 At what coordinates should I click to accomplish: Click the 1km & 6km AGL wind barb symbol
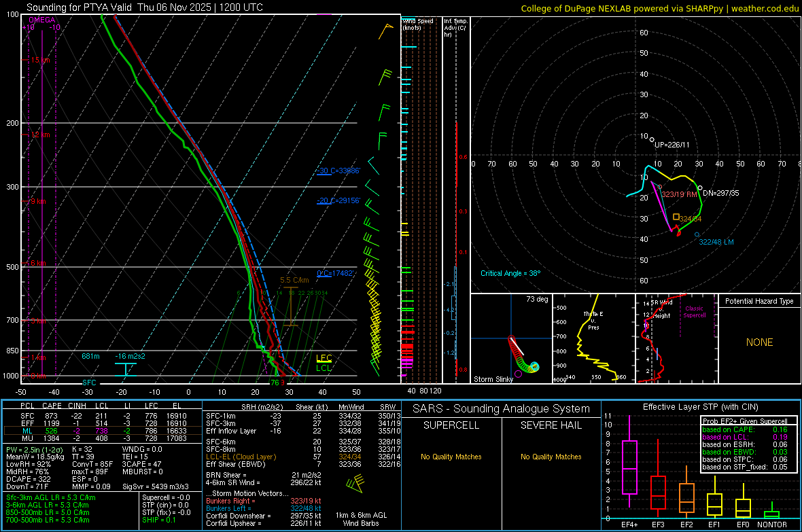355,483
